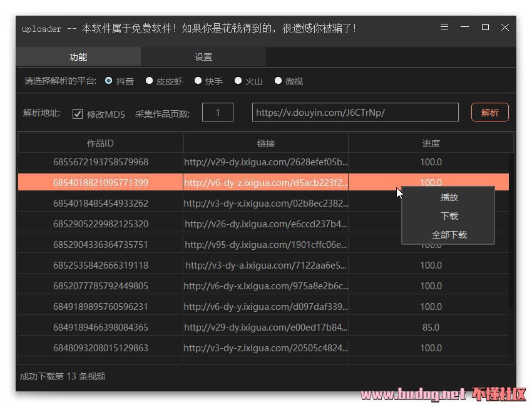Choose 下载 from the context menu

tap(449, 216)
